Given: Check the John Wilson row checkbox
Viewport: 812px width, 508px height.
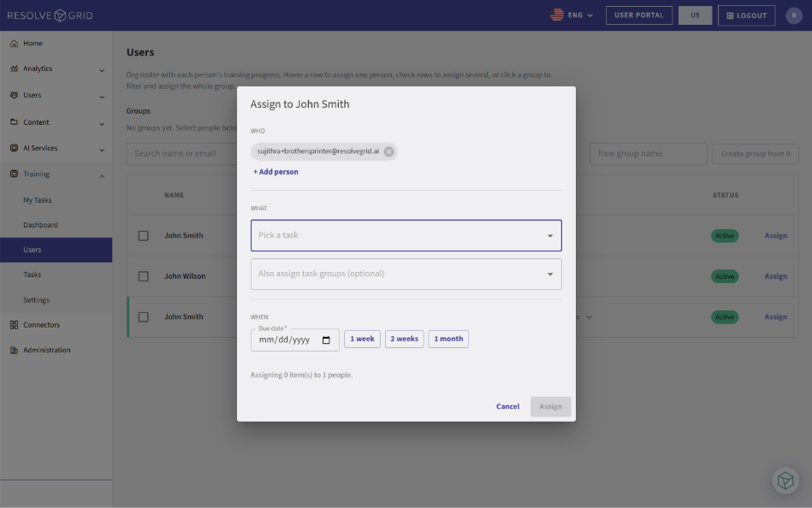Looking at the screenshot, I should (x=144, y=276).
